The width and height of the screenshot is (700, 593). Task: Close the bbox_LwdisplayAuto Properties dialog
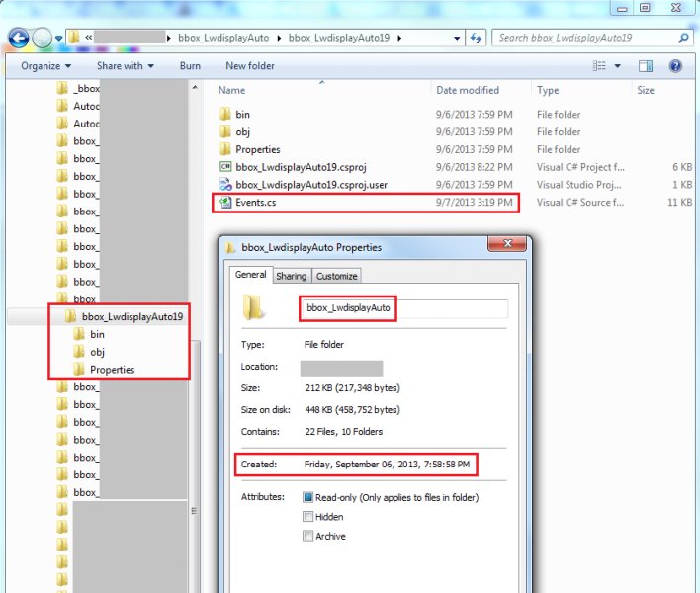click(x=507, y=244)
